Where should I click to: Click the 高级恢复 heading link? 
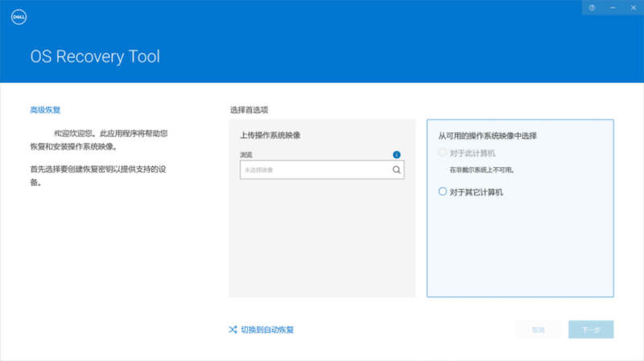[45, 110]
